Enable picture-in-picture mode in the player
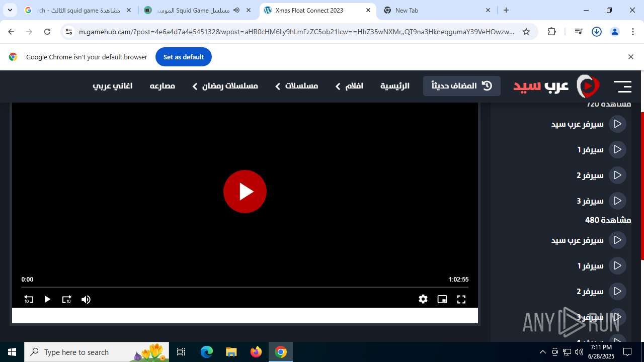 click(442, 299)
